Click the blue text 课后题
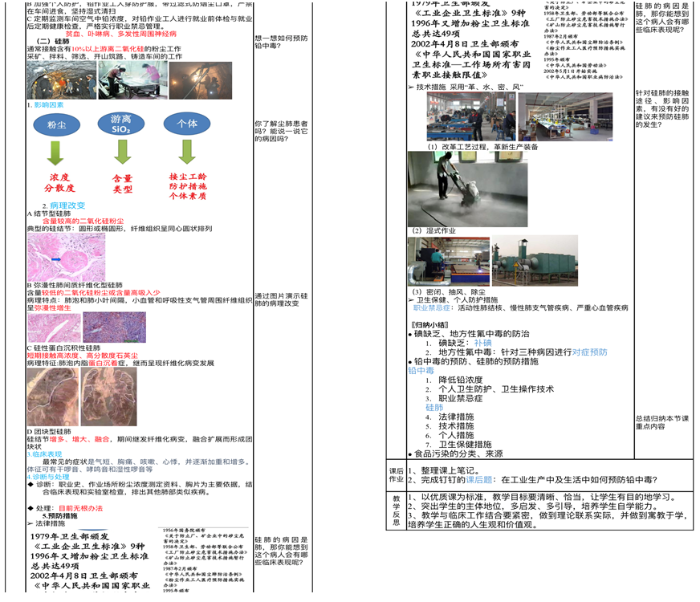The image size is (700, 602). tap(479, 480)
